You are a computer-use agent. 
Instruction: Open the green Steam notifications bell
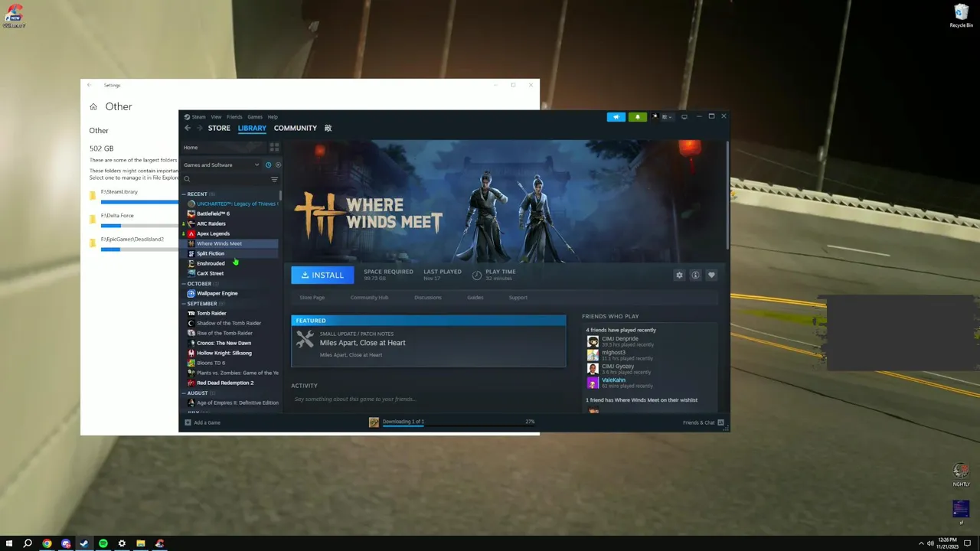[637, 117]
